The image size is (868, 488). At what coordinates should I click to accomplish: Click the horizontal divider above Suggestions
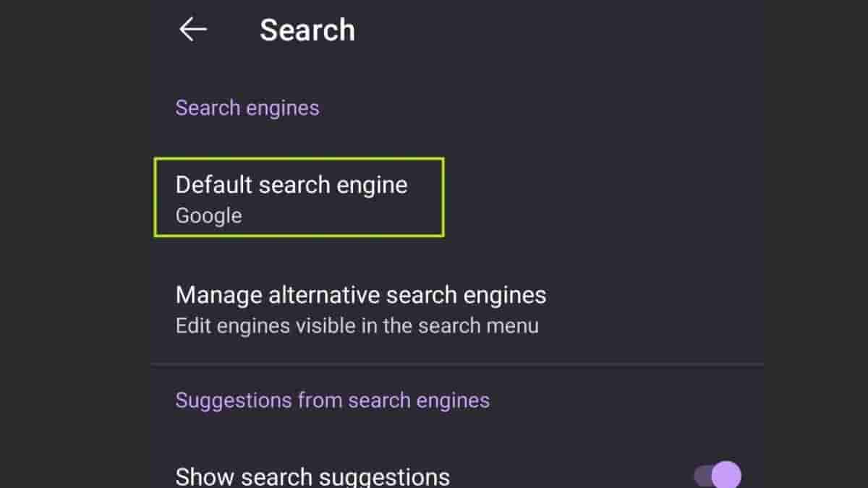(457, 364)
